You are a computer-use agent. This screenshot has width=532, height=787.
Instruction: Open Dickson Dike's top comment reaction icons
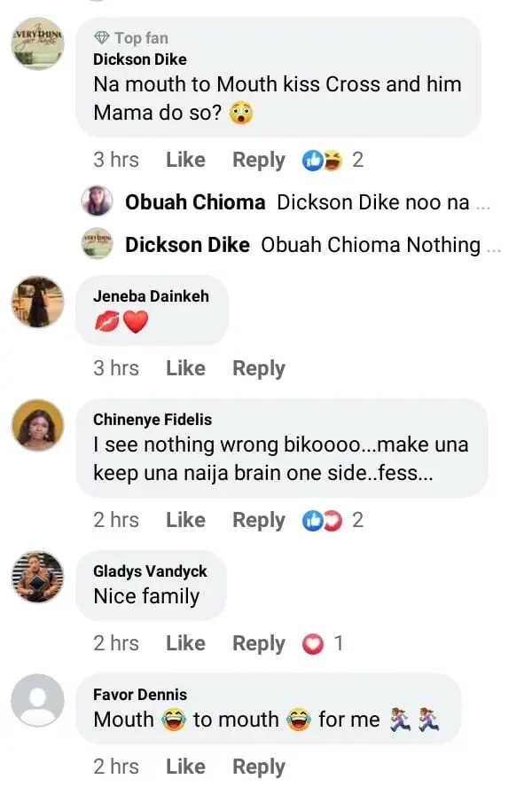click(325, 161)
